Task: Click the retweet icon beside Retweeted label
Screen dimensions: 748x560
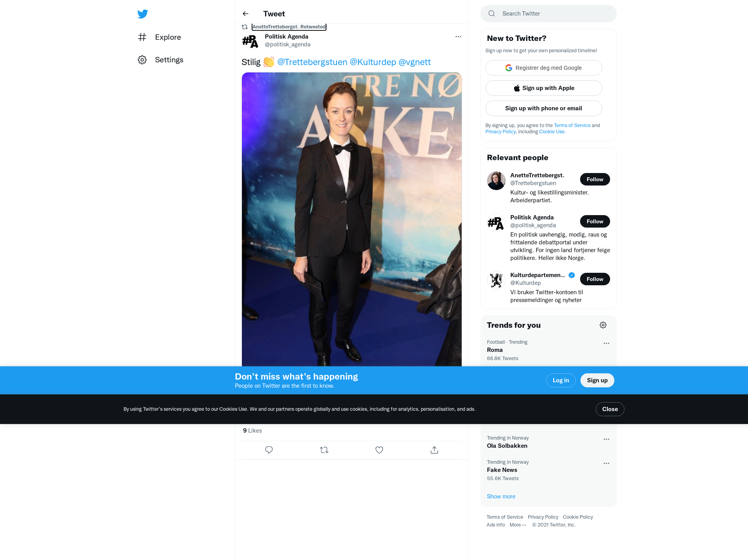Action: click(245, 27)
